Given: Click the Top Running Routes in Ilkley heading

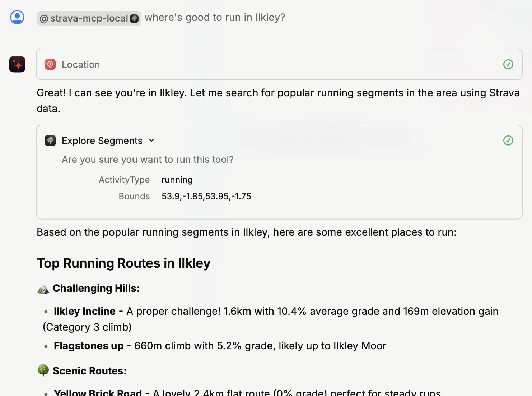Looking at the screenshot, I should pos(123,263).
